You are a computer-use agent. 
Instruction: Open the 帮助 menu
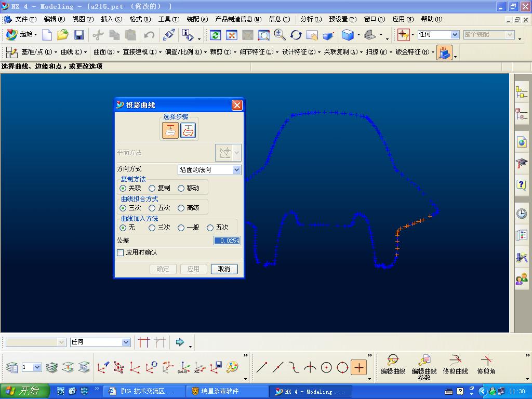(432, 19)
